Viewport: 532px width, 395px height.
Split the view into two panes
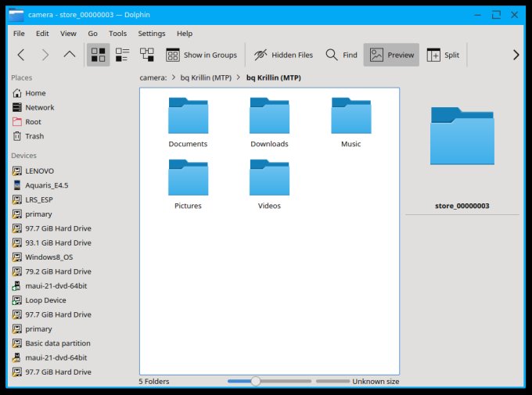443,55
